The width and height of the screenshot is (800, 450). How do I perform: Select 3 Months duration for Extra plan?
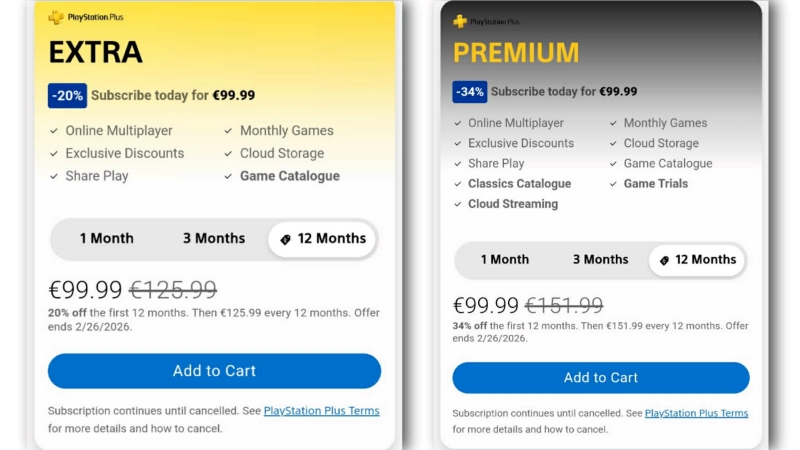click(x=213, y=238)
